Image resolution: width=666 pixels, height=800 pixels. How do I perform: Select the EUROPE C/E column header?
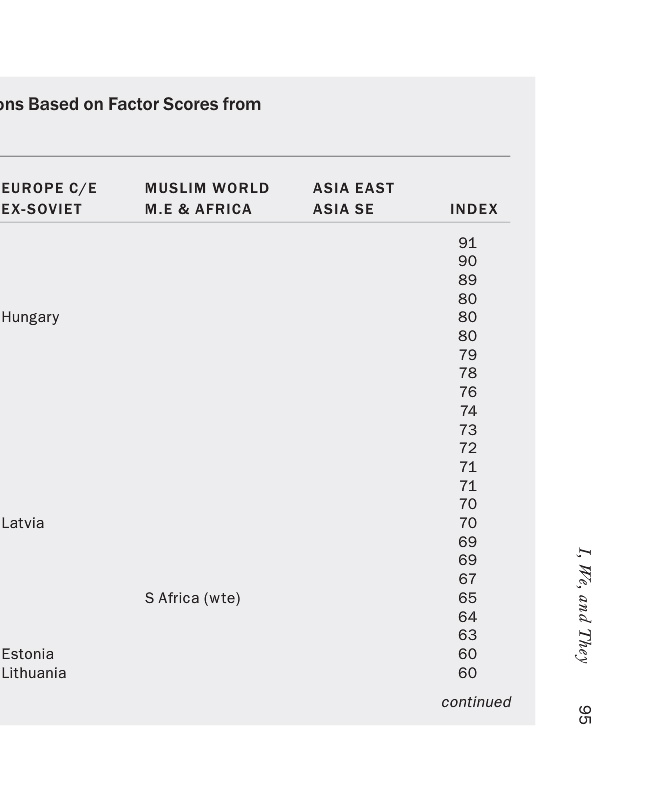coord(49,188)
